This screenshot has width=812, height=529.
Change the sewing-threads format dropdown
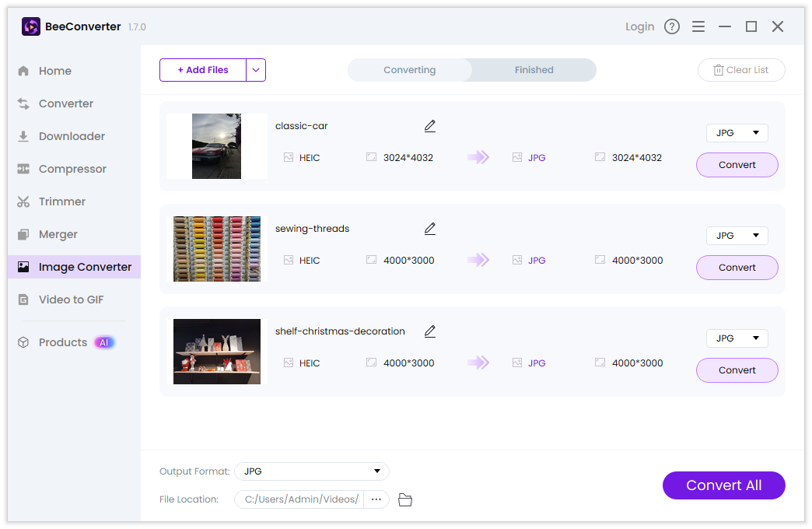(x=737, y=236)
